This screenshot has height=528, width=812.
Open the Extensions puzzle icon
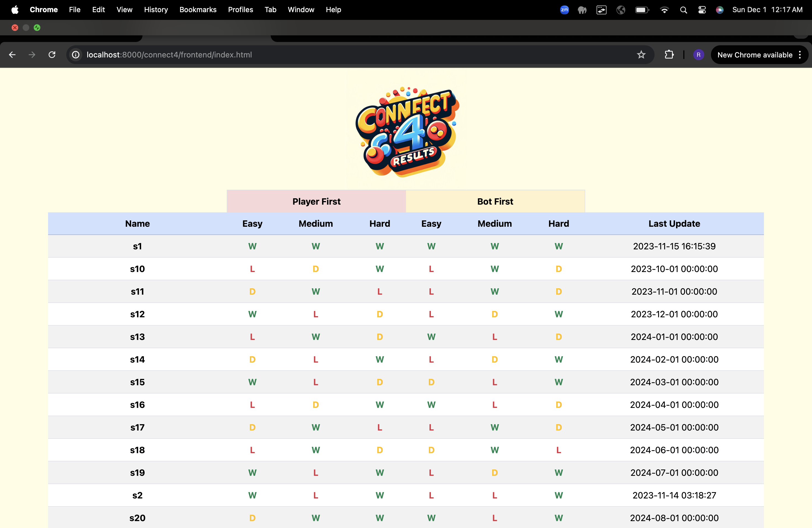669,55
